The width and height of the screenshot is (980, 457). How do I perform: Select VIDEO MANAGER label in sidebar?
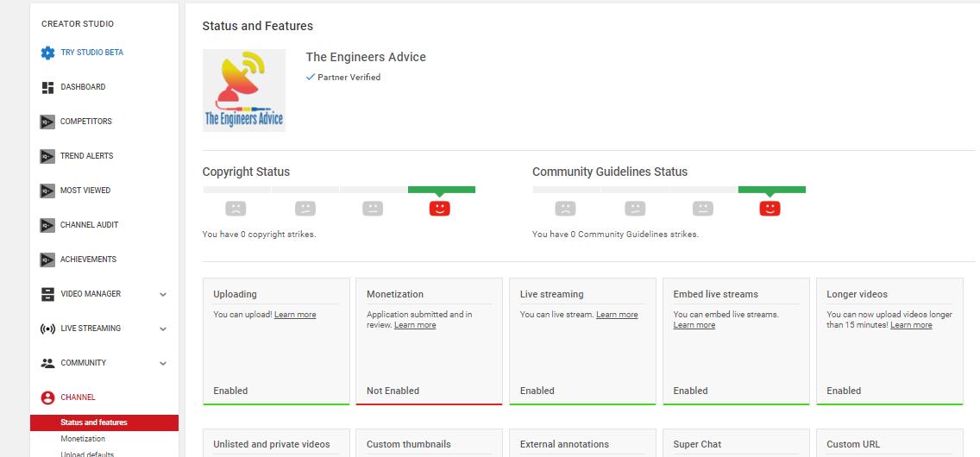(x=91, y=293)
